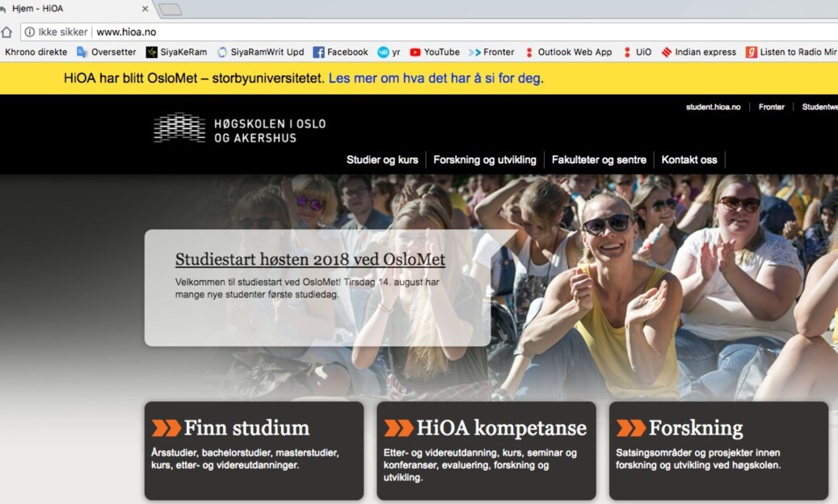
Task: Click the UiO bookmark icon
Action: [627, 52]
